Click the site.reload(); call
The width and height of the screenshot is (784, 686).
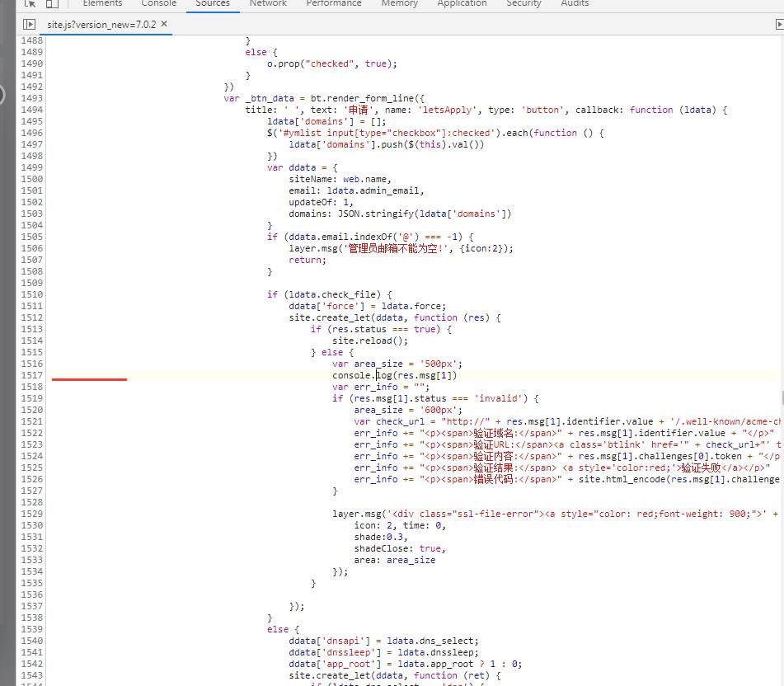370,341
